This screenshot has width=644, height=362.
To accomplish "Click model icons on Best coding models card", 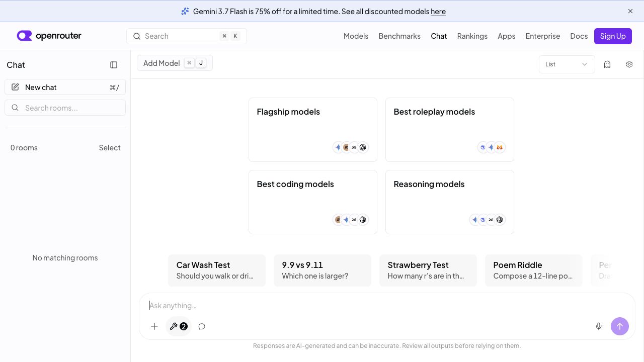I will point(351,220).
